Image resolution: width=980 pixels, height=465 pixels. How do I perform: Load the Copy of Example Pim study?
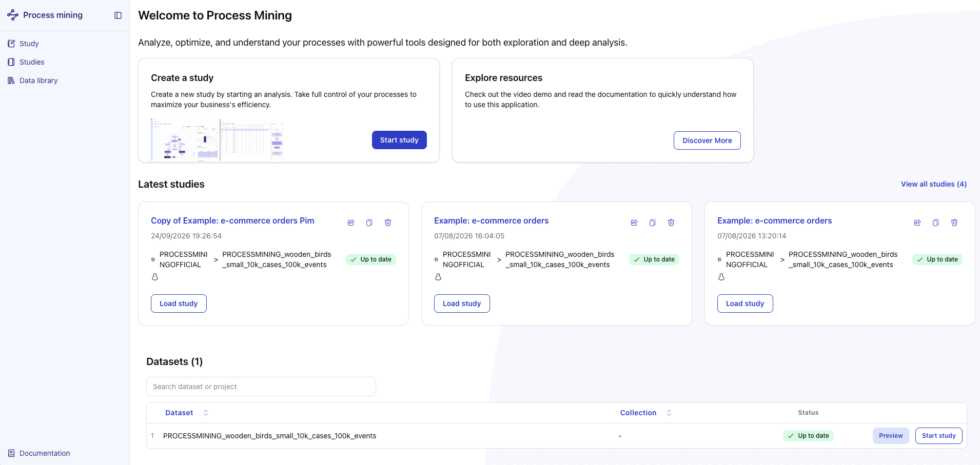pyautogui.click(x=179, y=304)
